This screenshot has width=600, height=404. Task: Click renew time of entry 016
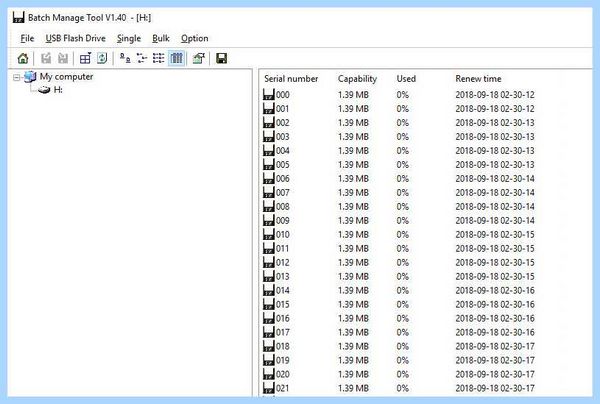pyautogui.click(x=495, y=318)
